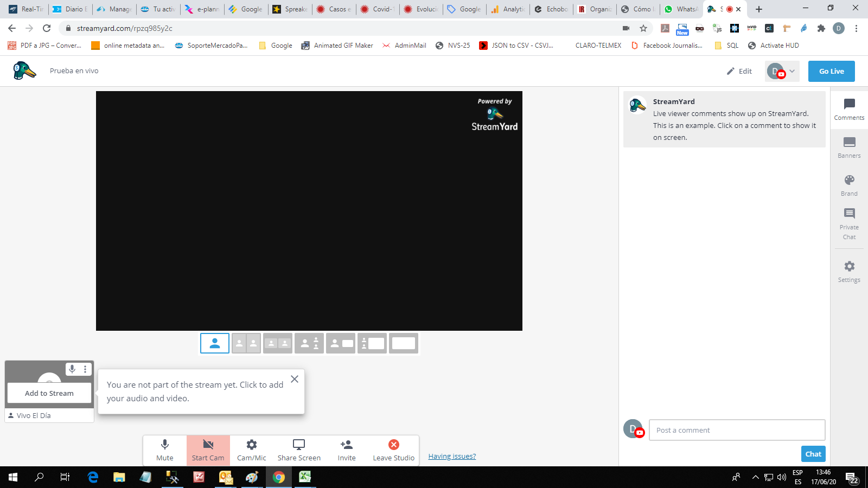This screenshot has height=488, width=868.
Task: Open the Comments panel
Action: tap(848, 108)
